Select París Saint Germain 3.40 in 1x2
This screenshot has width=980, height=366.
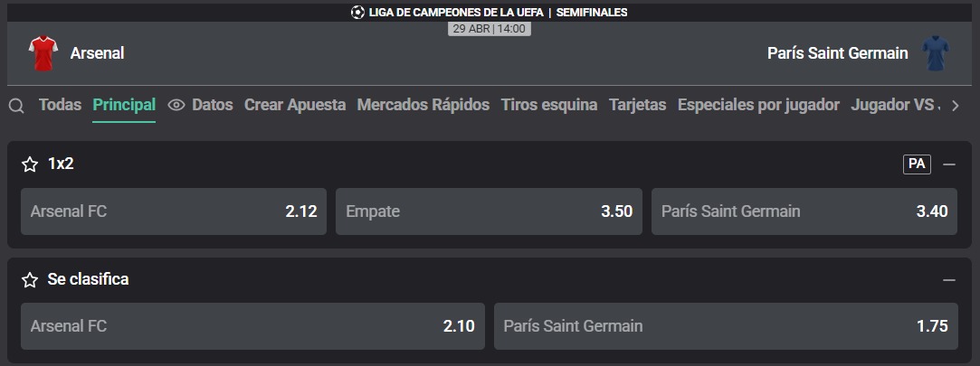804,211
